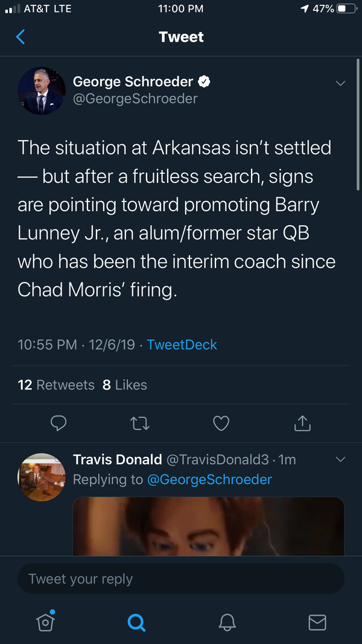The height and width of the screenshot is (644, 362).
Task: View the 8 Likes list
Action: tap(125, 384)
